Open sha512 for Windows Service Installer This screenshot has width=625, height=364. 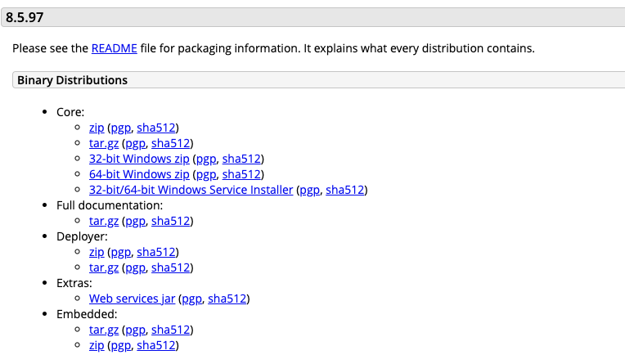[346, 190]
